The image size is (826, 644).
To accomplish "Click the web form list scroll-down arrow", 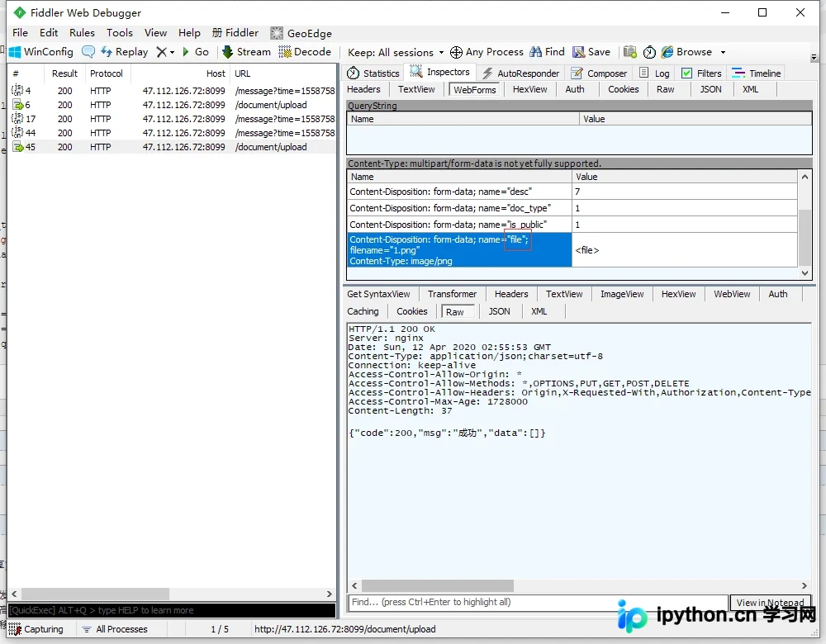I will (x=805, y=272).
